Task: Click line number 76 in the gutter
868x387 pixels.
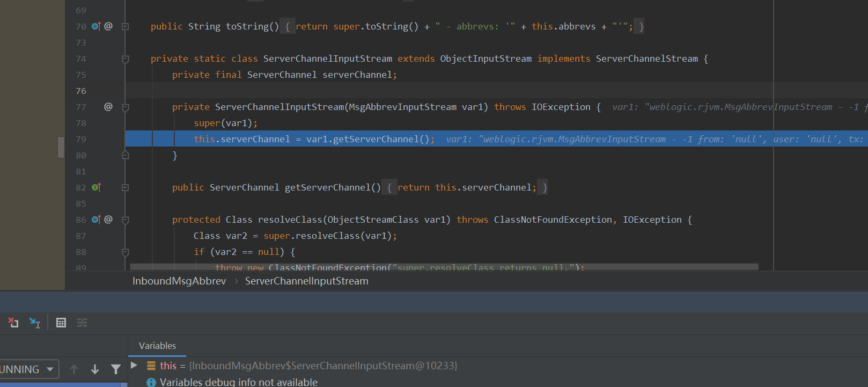Action: point(81,91)
